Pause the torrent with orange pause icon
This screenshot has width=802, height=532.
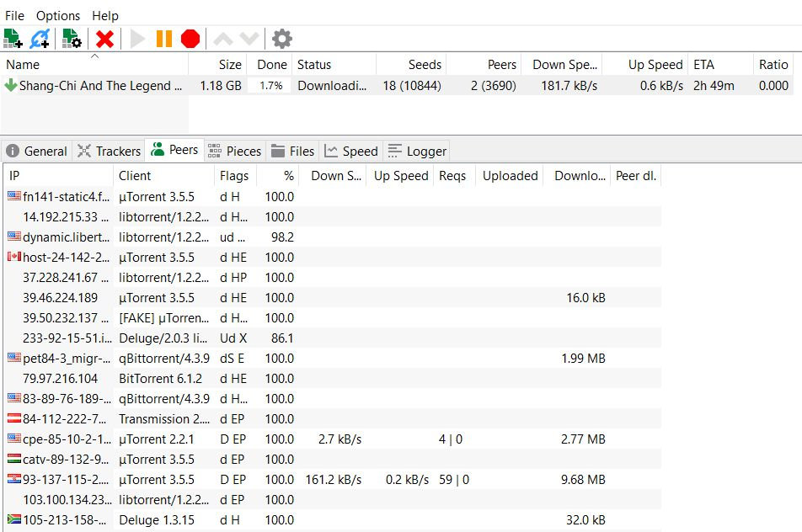pyautogui.click(x=163, y=39)
